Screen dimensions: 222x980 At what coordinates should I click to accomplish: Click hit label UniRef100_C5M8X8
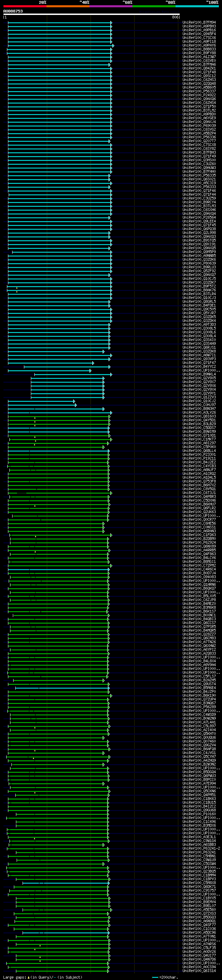click(x=199, y=883)
